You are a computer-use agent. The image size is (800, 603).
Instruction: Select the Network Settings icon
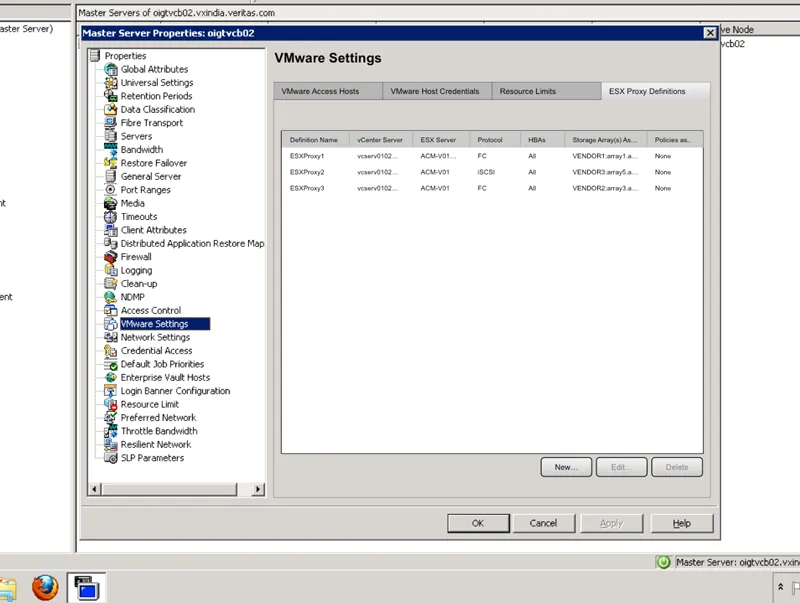tap(111, 337)
